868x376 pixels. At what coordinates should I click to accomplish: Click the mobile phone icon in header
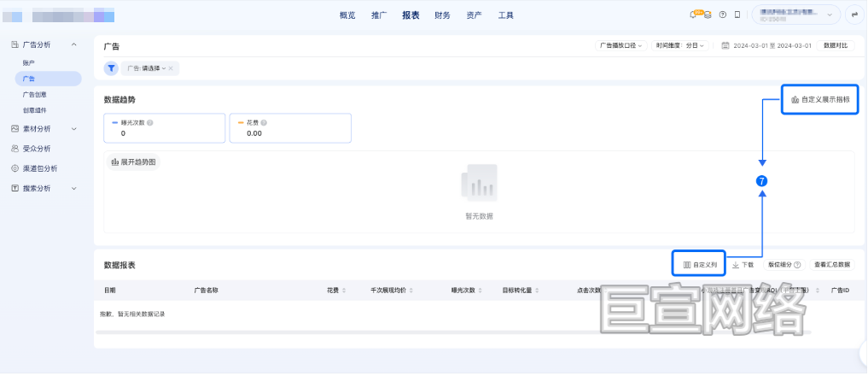click(737, 15)
